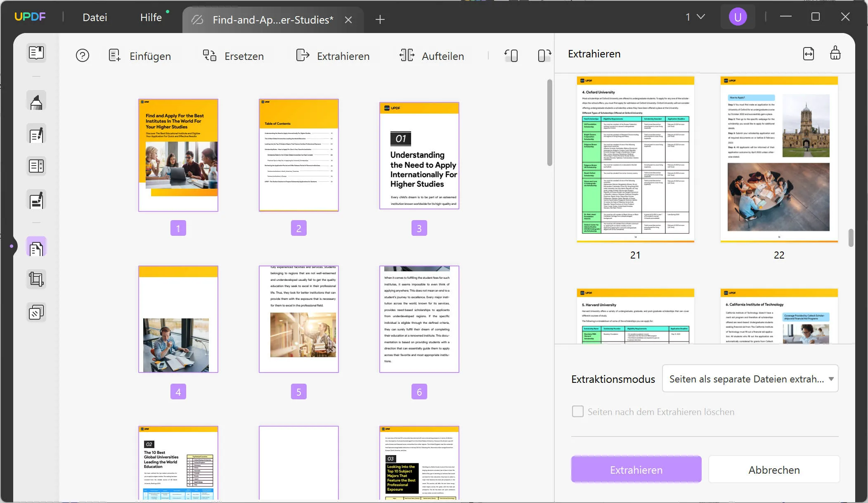Close the Find-and-Apply document tab
This screenshot has width=868, height=503.
tap(348, 20)
